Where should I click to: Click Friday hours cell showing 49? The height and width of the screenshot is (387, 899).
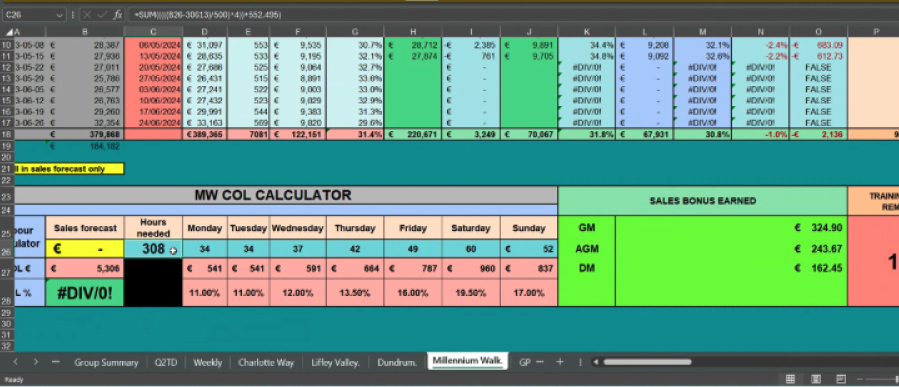(413, 248)
